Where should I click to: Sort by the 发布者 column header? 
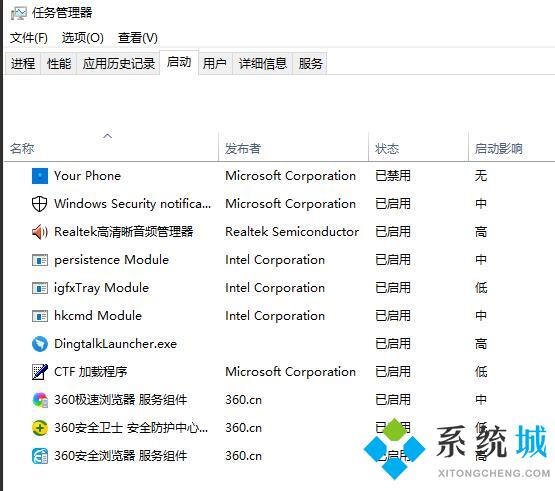click(x=243, y=149)
